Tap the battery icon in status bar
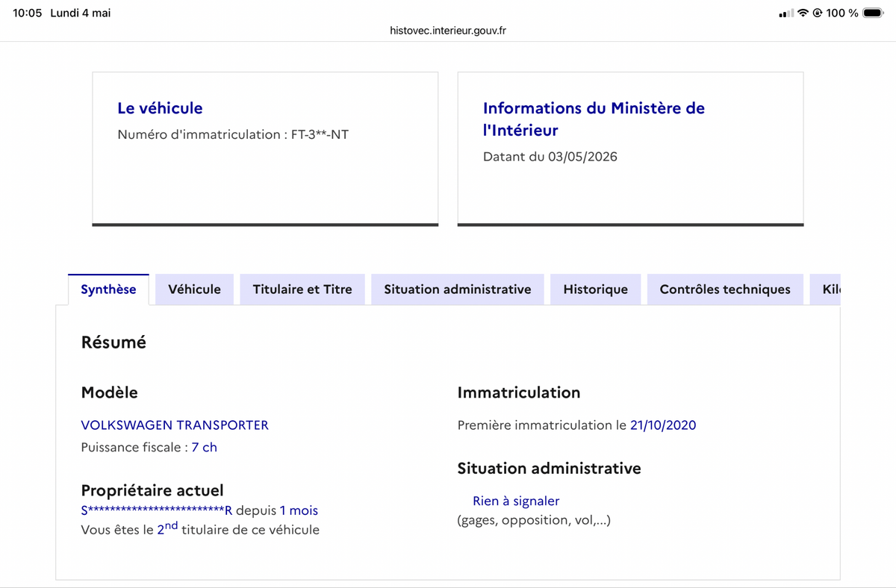 873,13
